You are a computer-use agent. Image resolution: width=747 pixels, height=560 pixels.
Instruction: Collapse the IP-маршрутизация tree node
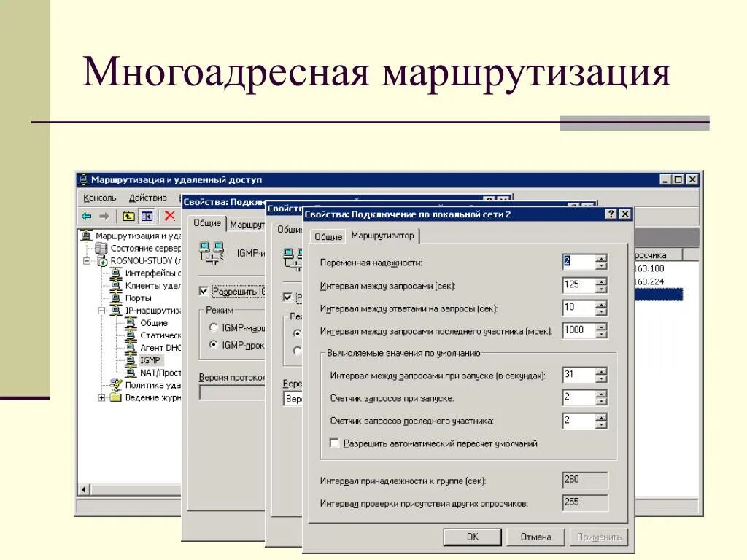coord(101,311)
